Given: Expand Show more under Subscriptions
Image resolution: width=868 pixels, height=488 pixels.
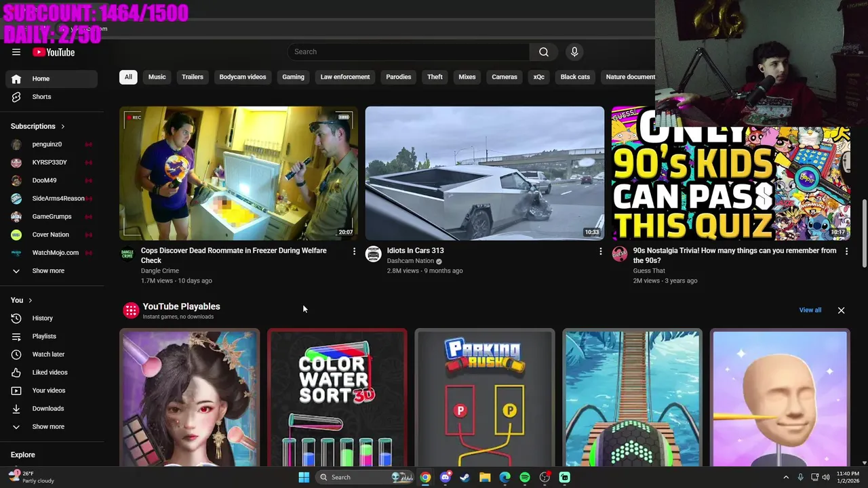Looking at the screenshot, I should click(52, 271).
